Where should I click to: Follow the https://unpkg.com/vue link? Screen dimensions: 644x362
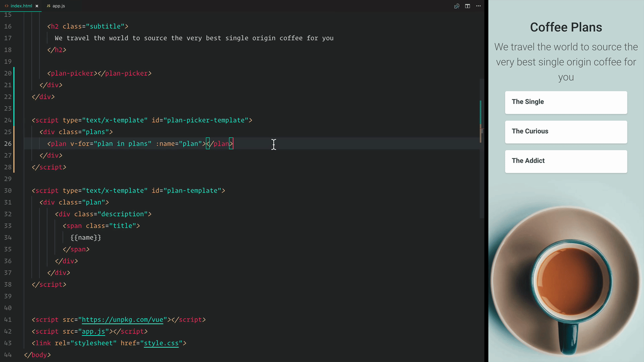pyautogui.click(x=122, y=320)
